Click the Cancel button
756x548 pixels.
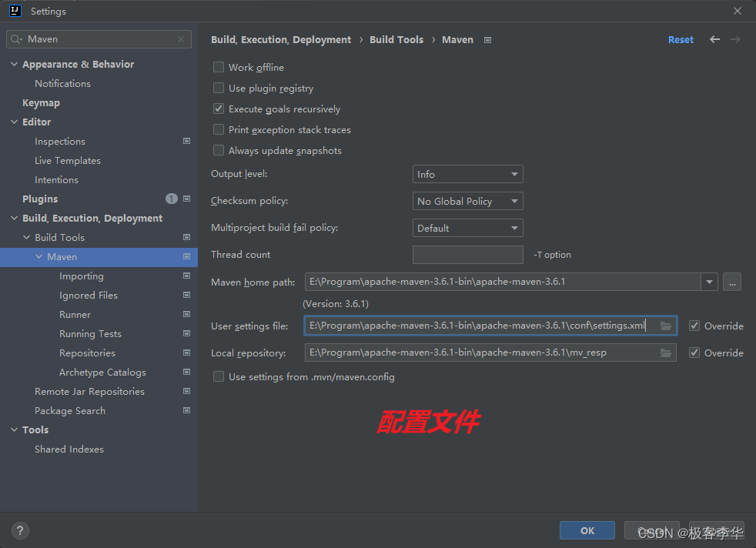point(652,530)
